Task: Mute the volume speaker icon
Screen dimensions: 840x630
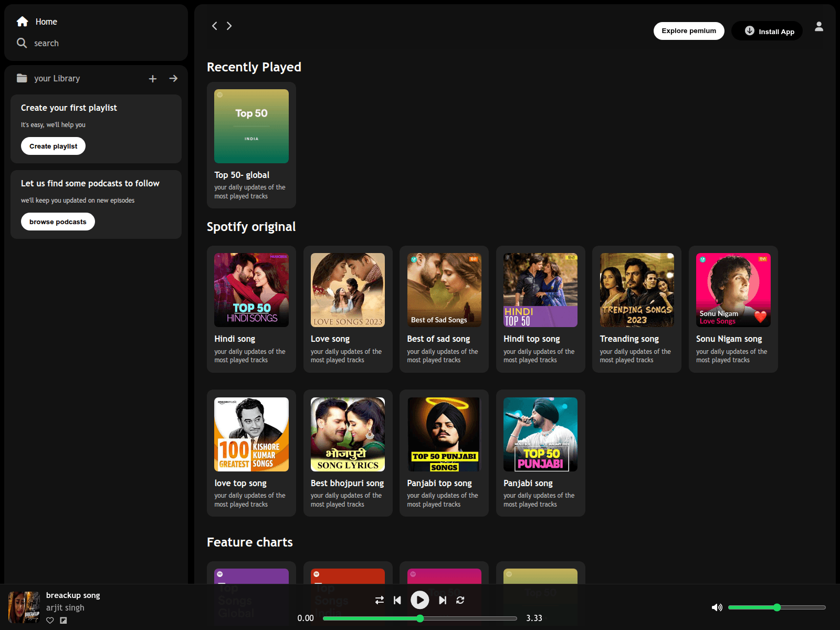Action: point(717,607)
